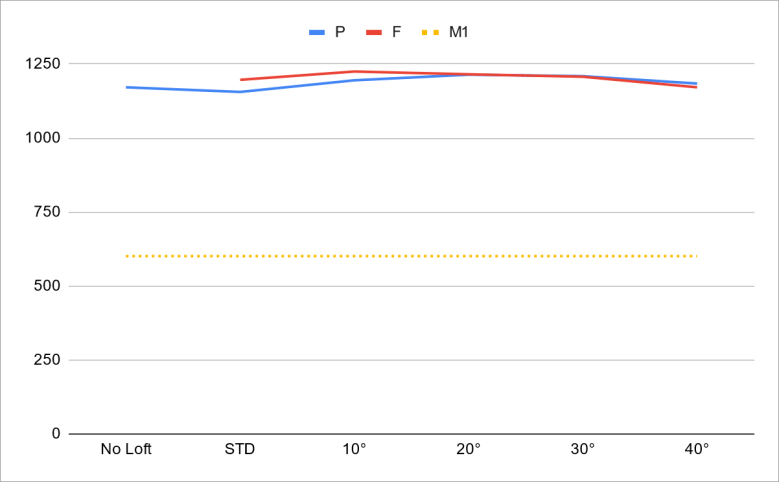Select the "F" legend text label

coord(397,33)
